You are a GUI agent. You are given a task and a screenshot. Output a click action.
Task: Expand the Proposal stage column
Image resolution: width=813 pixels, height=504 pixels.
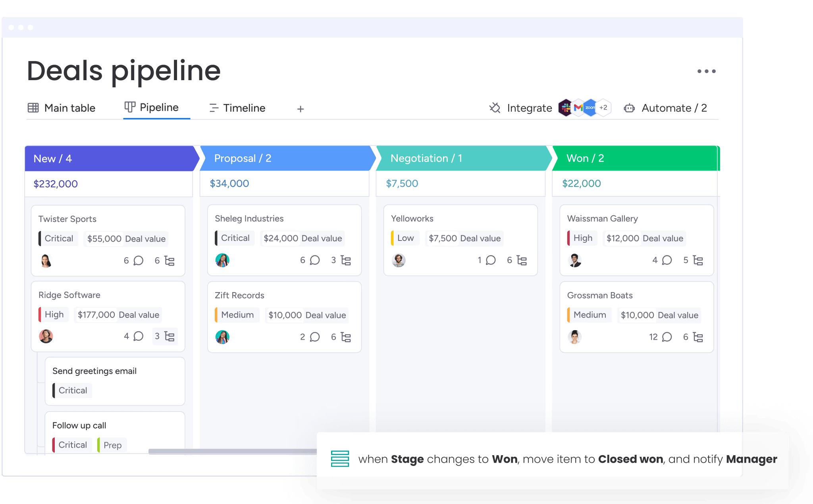pos(284,158)
